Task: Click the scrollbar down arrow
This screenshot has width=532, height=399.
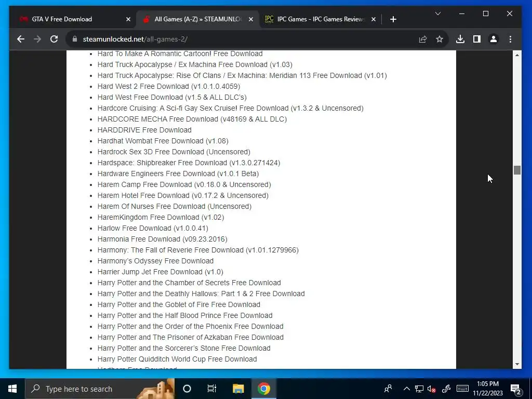Action: pos(517,364)
